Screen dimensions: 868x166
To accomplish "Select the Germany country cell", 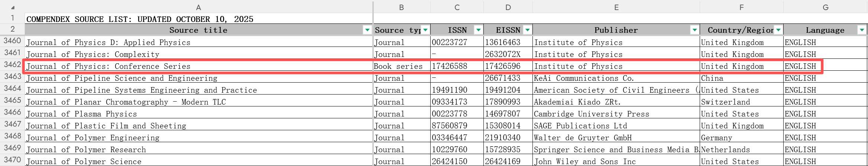I will click(716, 138).
